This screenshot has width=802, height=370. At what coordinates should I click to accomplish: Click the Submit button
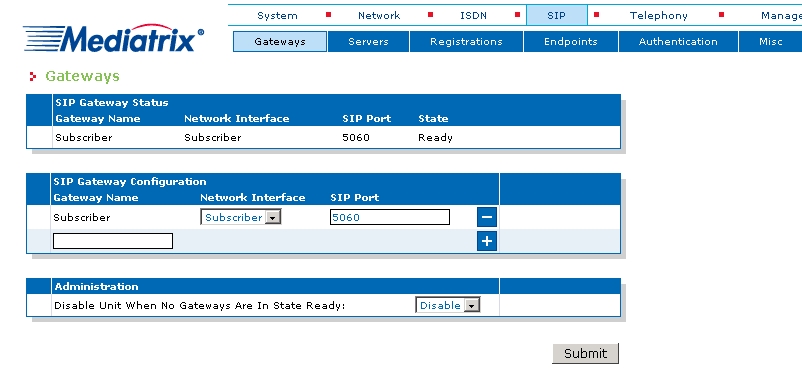point(586,353)
